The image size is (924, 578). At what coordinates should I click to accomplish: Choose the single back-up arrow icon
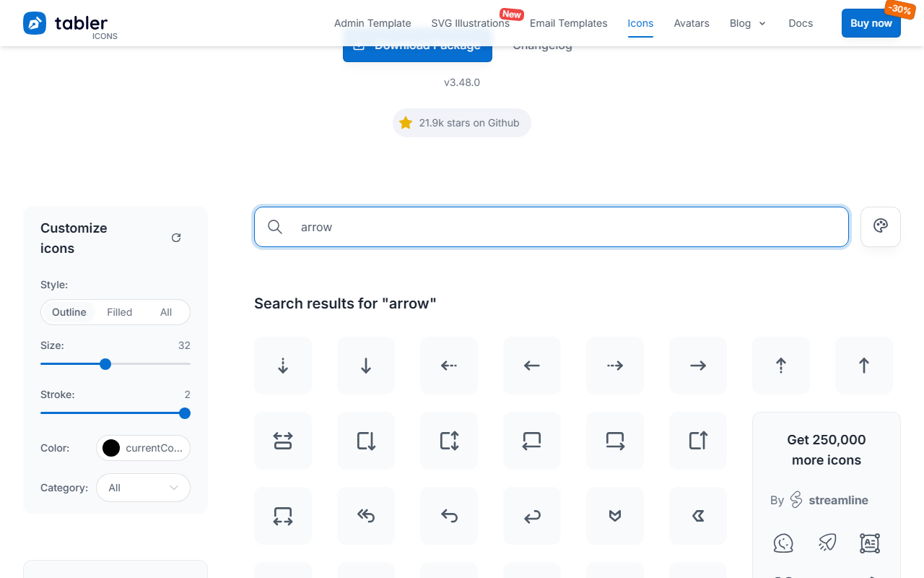(x=449, y=516)
